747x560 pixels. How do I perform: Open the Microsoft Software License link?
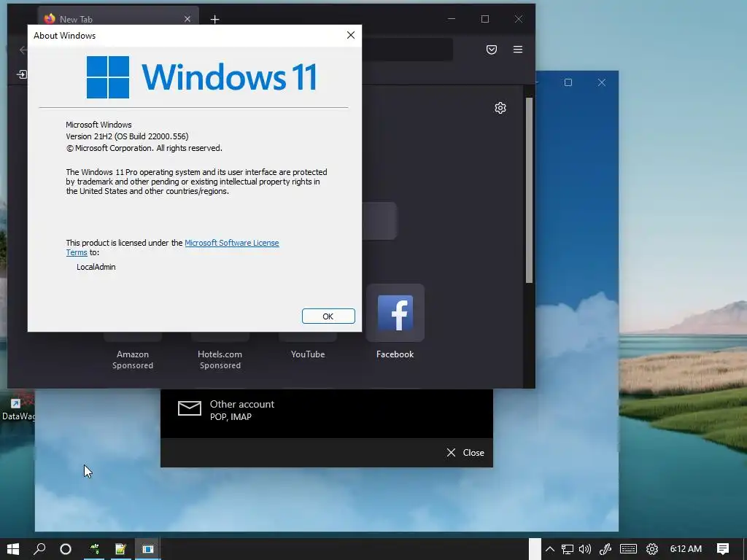click(231, 243)
